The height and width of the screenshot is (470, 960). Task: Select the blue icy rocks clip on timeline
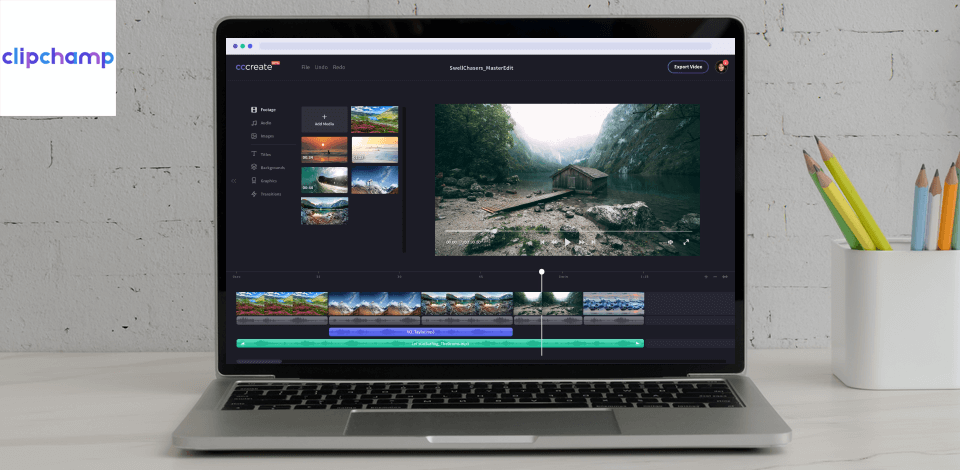613,304
